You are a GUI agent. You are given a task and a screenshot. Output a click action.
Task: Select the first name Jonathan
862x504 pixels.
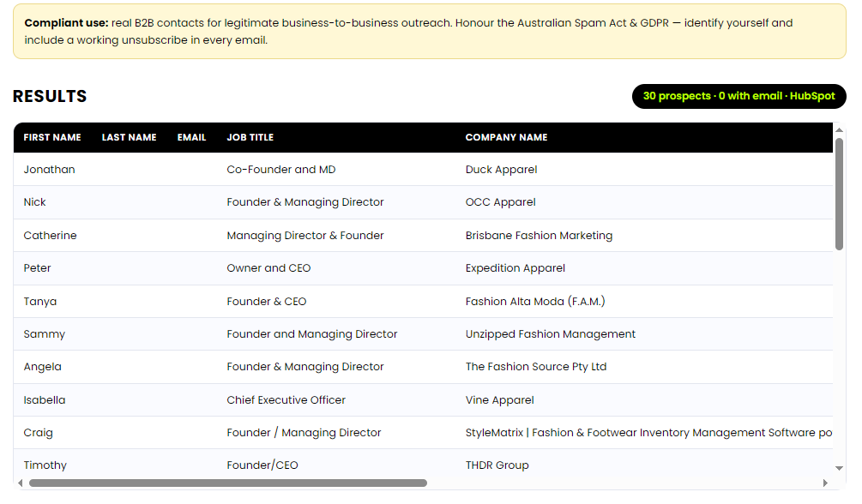(50, 169)
